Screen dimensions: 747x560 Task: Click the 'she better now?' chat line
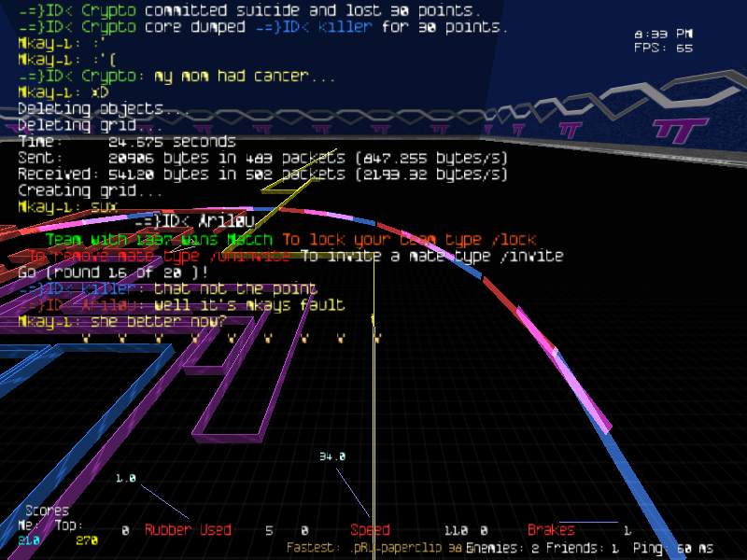(x=121, y=321)
